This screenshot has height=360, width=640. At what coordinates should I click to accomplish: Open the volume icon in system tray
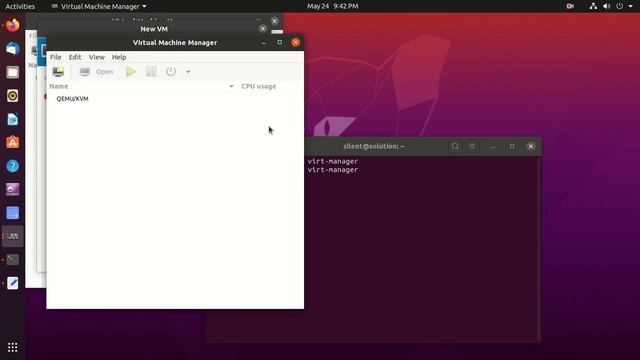point(607,6)
